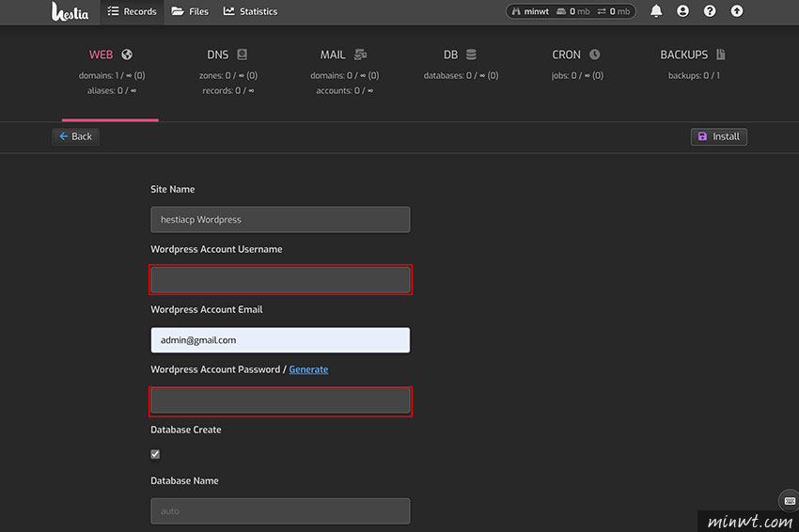Click the DNS book icon
Screen dimensions: 799x532
pyautogui.click(x=242, y=55)
